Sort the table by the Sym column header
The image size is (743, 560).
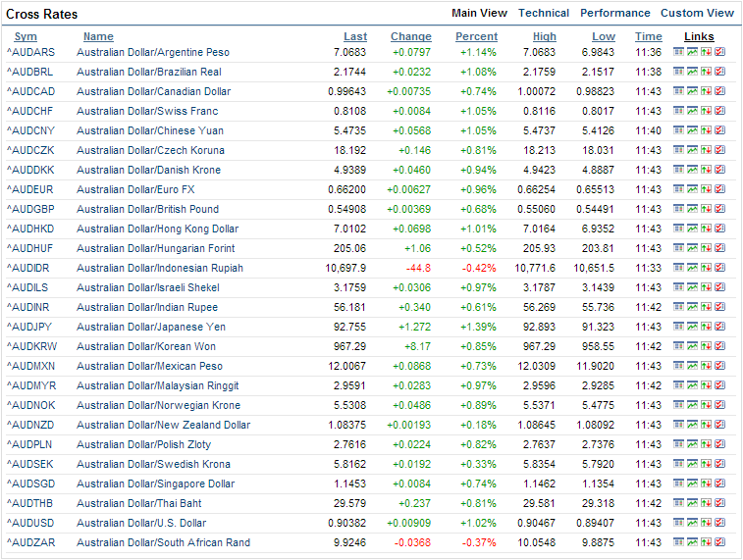26,36
